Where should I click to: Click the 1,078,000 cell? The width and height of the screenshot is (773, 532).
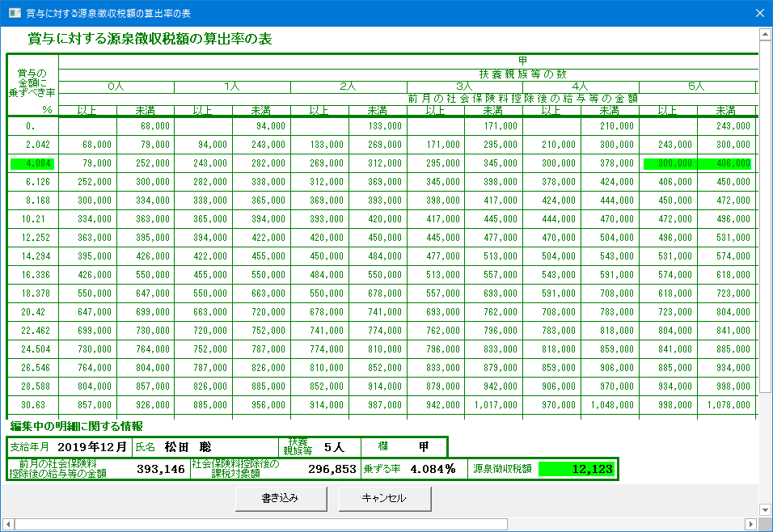coord(729,405)
